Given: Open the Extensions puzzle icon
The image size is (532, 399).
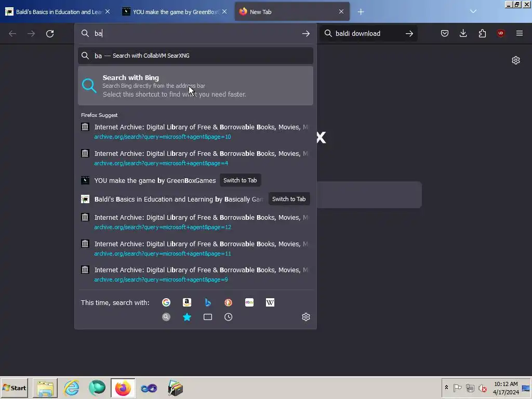Looking at the screenshot, I should 482,33.
